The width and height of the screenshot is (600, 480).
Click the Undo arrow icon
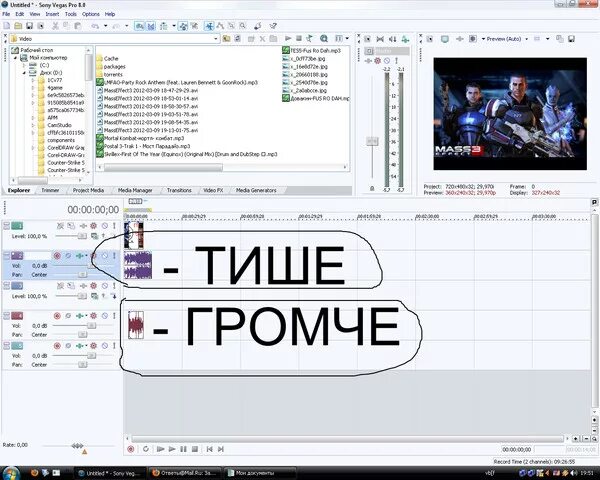coord(95,26)
